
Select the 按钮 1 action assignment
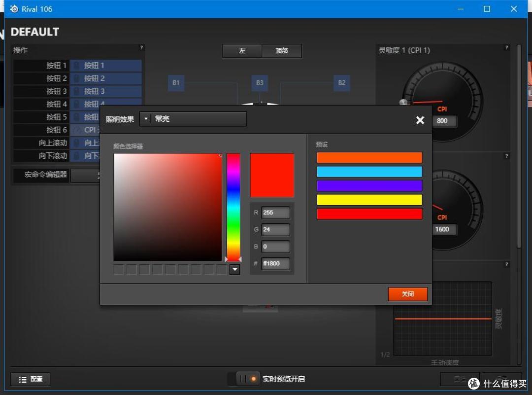tap(106, 66)
